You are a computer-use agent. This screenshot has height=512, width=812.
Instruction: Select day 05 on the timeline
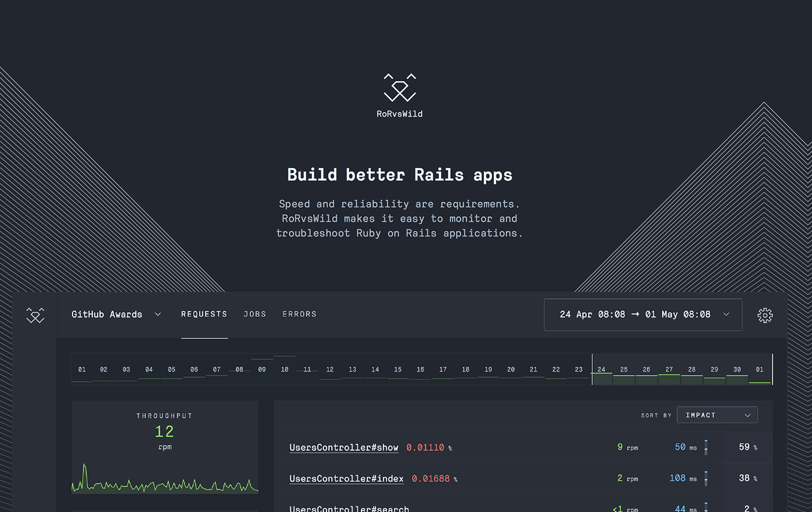(172, 369)
